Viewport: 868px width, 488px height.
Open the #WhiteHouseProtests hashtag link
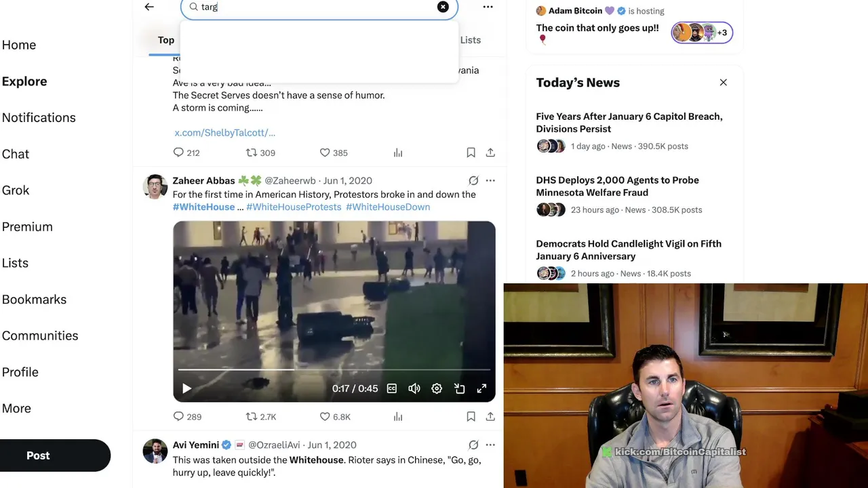click(294, 207)
